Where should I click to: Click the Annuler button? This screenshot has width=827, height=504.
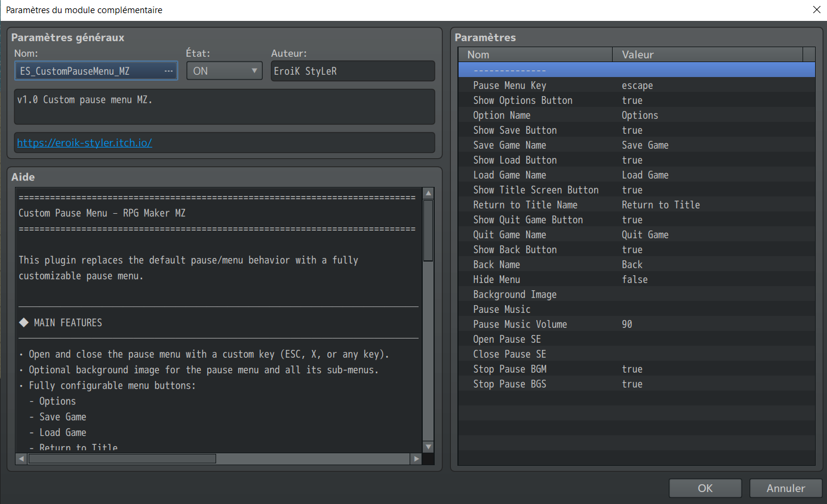coord(786,488)
